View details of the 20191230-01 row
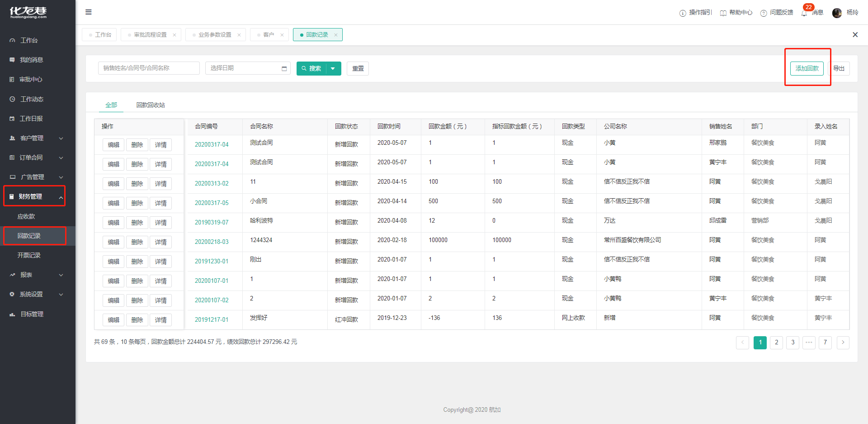Image resolution: width=868 pixels, height=424 pixels. tap(160, 262)
